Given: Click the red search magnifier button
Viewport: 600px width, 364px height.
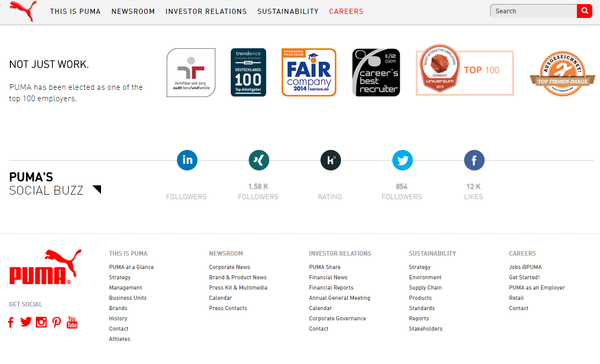Looking at the screenshot, I should coord(584,11).
